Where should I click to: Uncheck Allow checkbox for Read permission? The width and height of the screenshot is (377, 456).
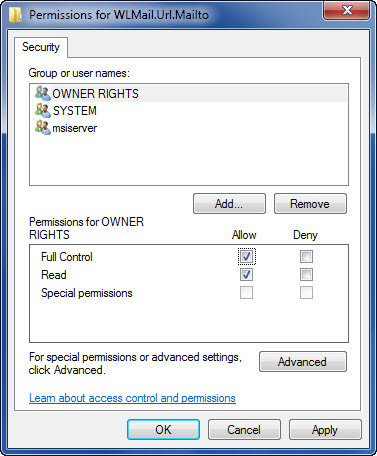[246, 275]
